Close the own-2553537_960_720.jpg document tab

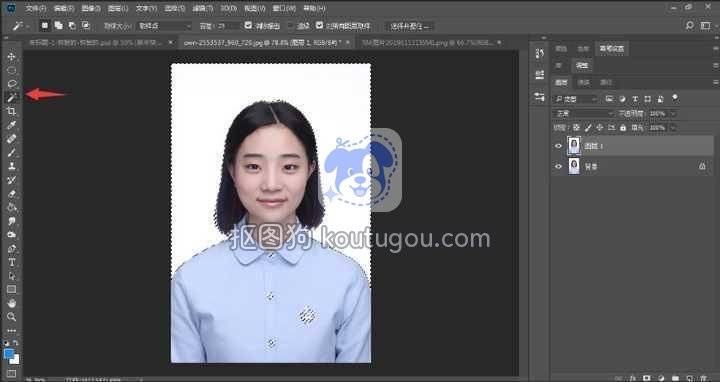coord(348,43)
